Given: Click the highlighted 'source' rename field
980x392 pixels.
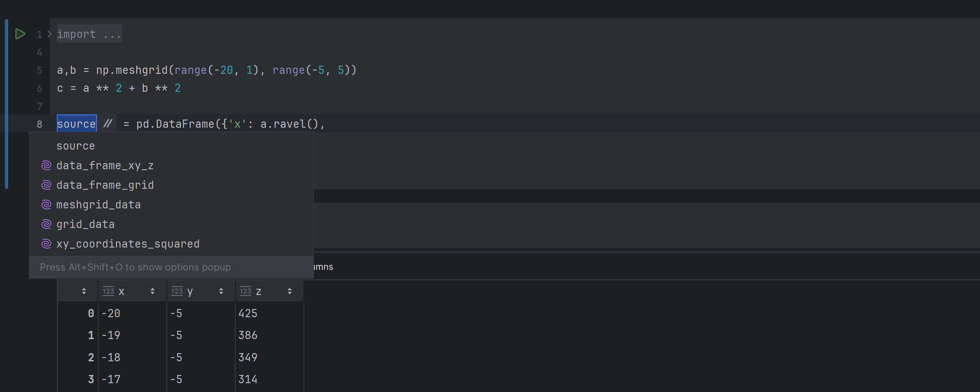Looking at the screenshot, I should click(x=76, y=124).
